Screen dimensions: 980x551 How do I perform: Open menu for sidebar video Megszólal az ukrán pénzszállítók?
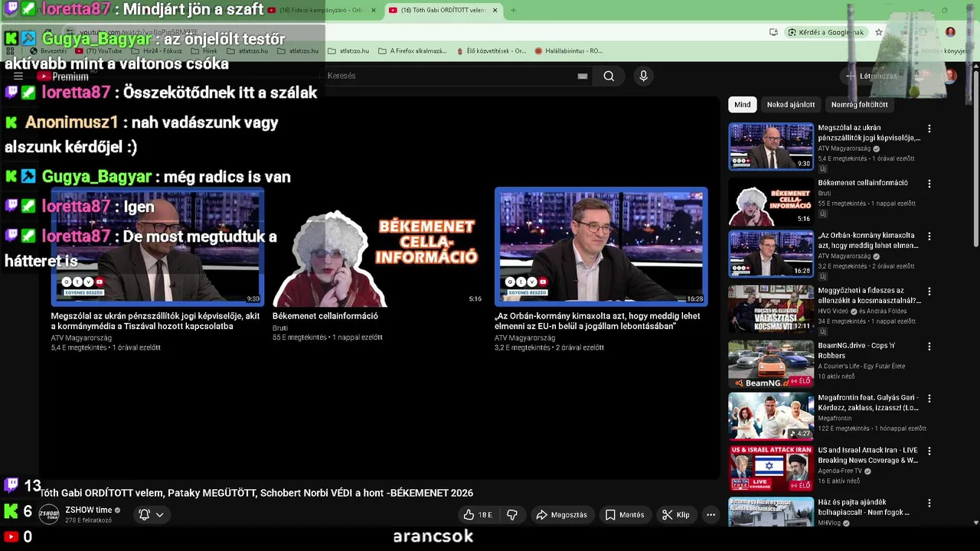click(x=929, y=129)
